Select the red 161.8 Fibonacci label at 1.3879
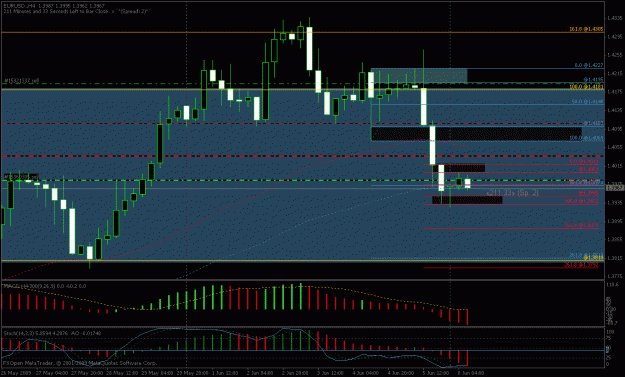The height and width of the screenshot is (377, 625). coord(581,226)
